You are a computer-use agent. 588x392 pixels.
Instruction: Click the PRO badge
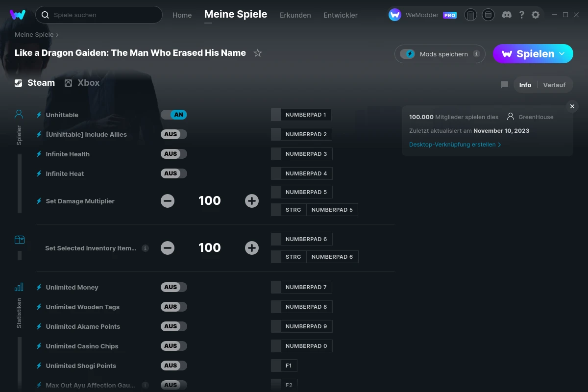pos(450,15)
